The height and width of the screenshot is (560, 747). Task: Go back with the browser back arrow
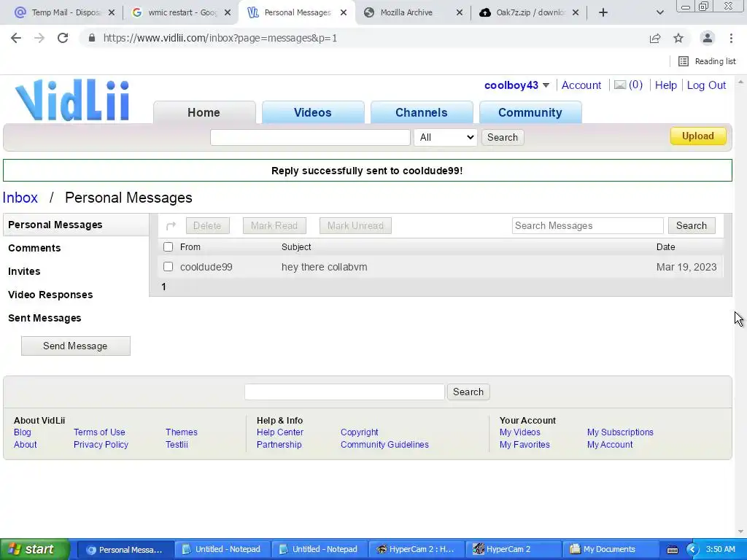[x=16, y=38]
